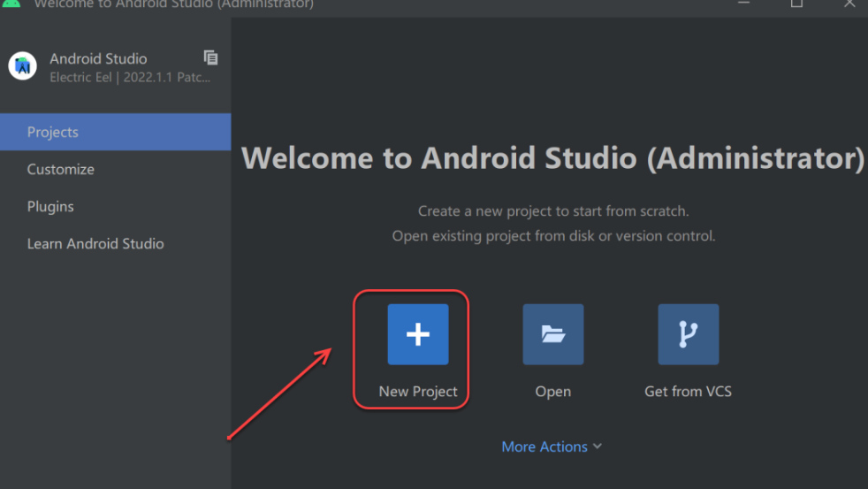Switch to the Plugins section
The height and width of the screenshot is (489, 868).
115,206
